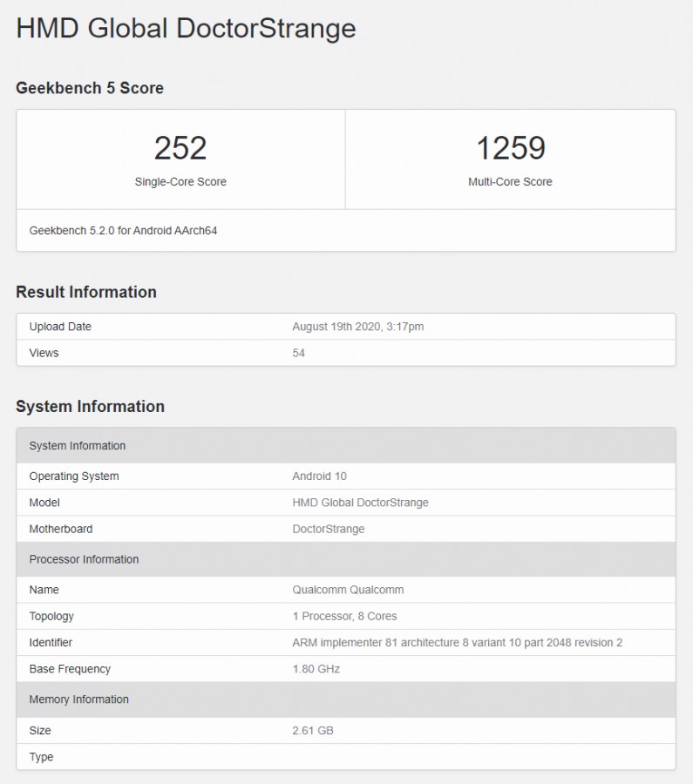Select the single-core score value 252
This screenshot has width=693, height=784.
[180, 148]
